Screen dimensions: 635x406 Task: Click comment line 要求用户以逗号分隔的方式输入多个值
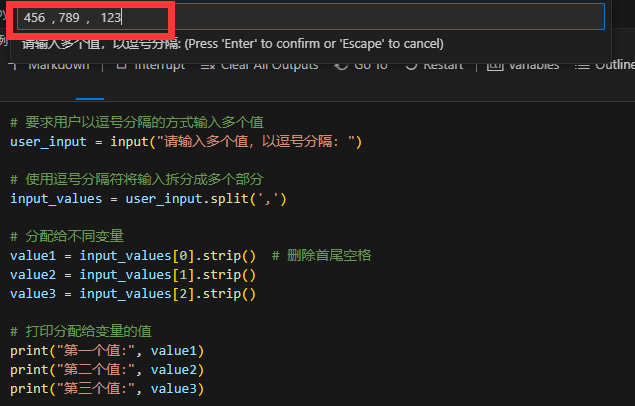click(x=137, y=122)
